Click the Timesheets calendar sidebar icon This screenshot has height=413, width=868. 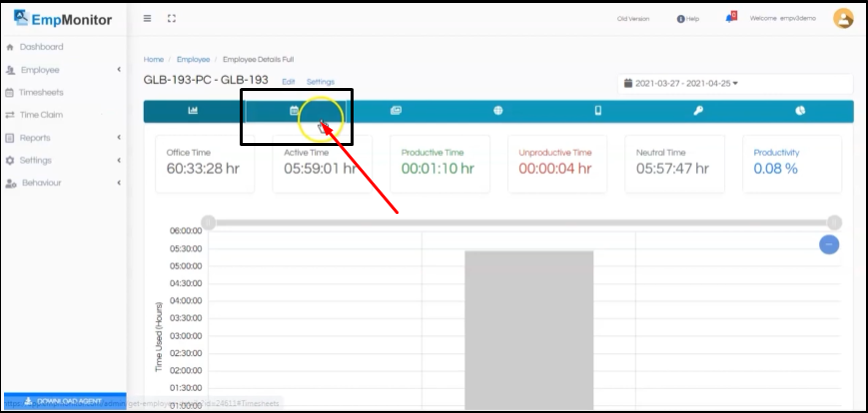click(9, 93)
